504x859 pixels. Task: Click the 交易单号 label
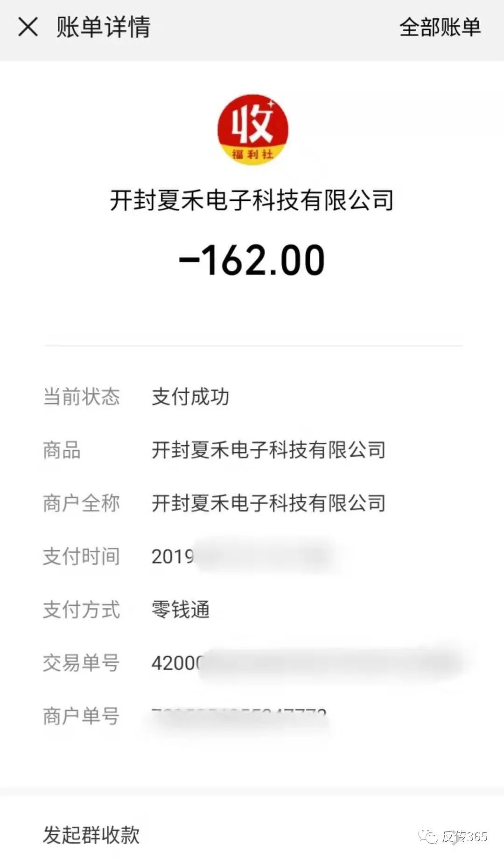coord(81,663)
